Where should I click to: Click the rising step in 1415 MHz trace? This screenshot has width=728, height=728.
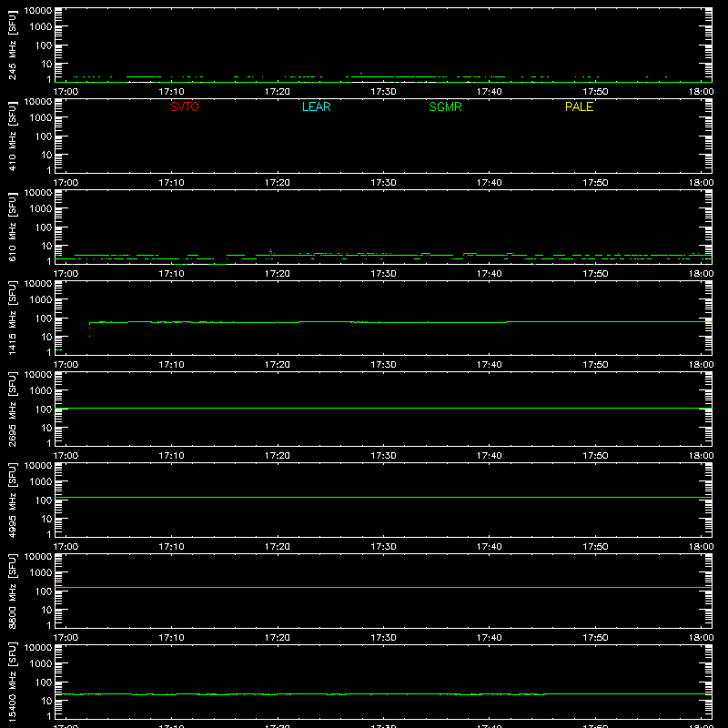(x=89, y=329)
